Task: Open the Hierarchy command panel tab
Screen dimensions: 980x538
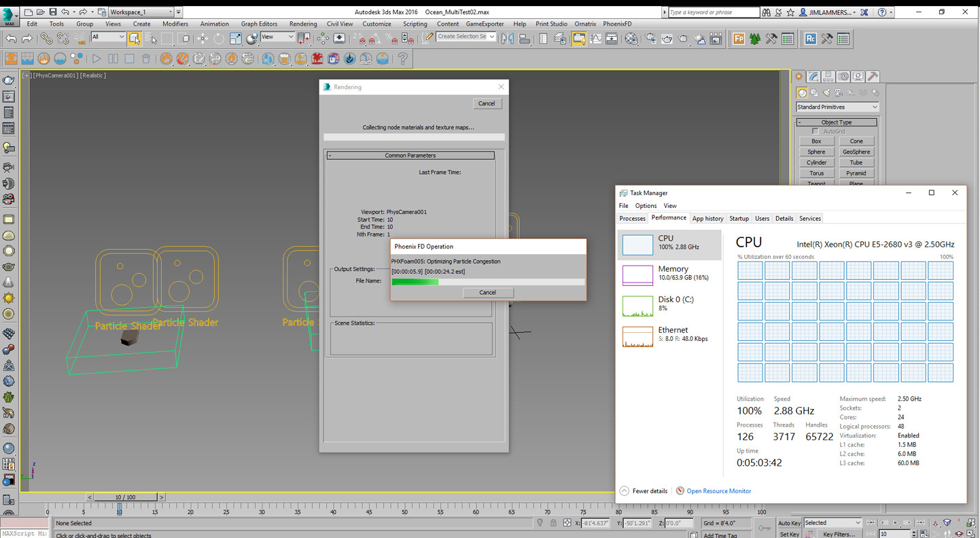Action: [828, 76]
